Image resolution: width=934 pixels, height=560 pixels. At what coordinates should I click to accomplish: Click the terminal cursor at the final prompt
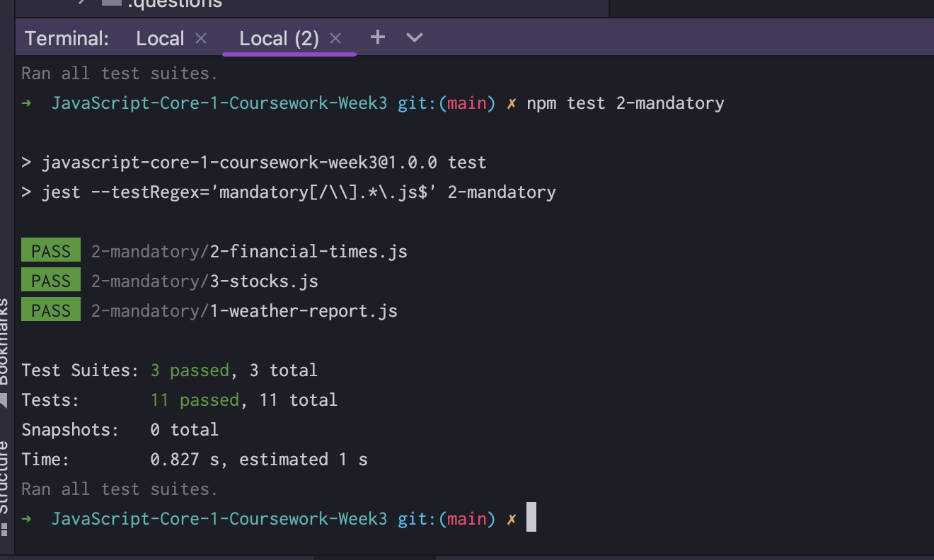click(x=531, y=518)
